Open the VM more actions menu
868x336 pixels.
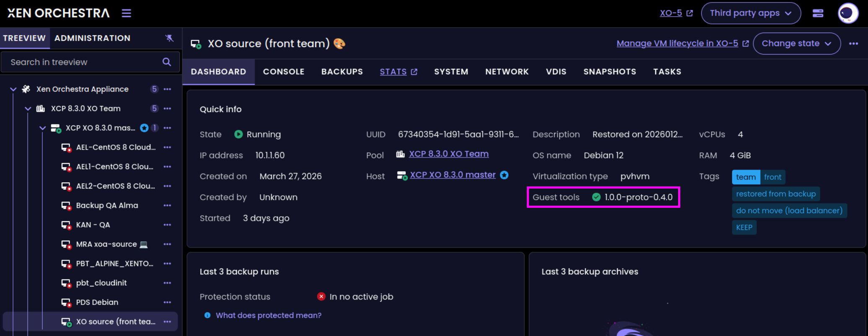click(853, 44)
